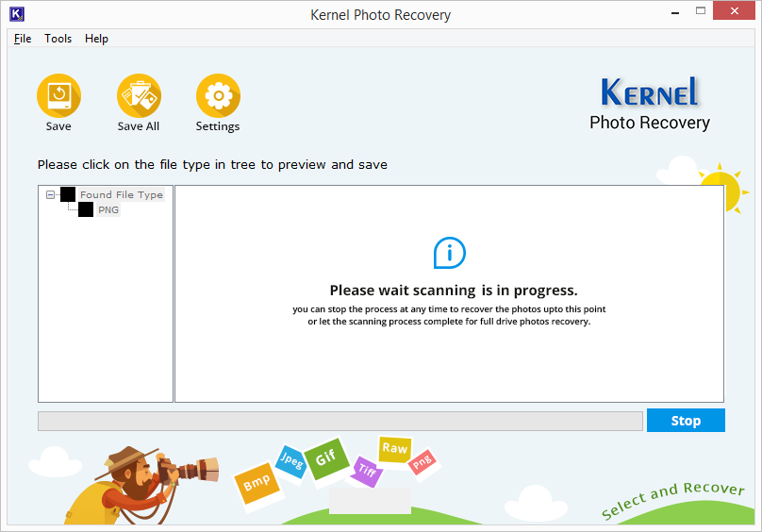
Task: Close the Kernel Photo Recovery window
Action: (x=735, y=10)
